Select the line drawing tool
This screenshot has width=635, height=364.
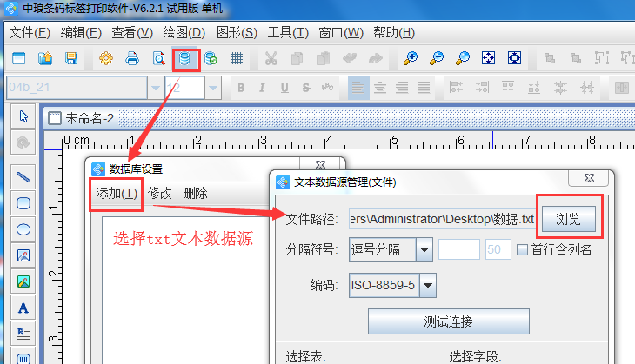point(23,176)
